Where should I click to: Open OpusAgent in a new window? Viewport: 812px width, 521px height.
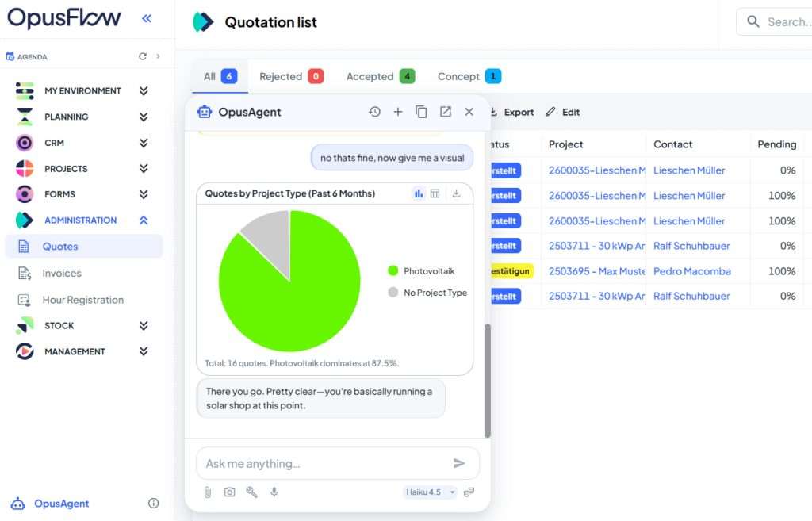click(446, 112)
